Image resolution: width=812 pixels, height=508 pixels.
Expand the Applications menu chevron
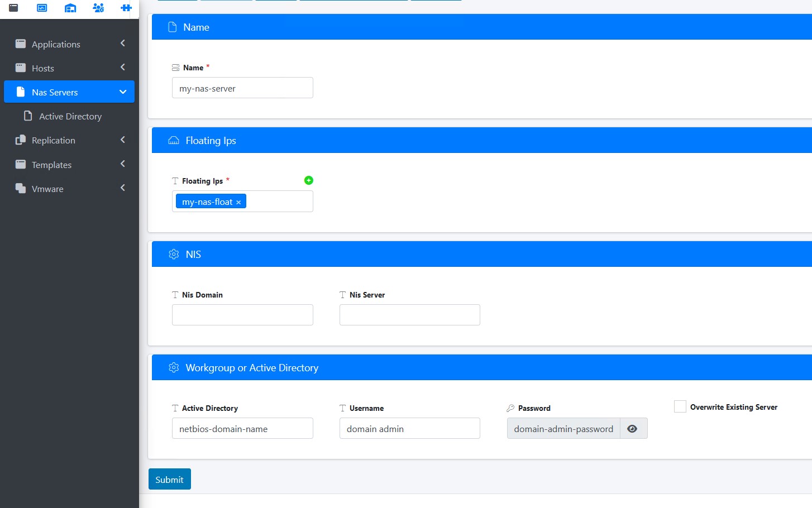tap(123, 43)
